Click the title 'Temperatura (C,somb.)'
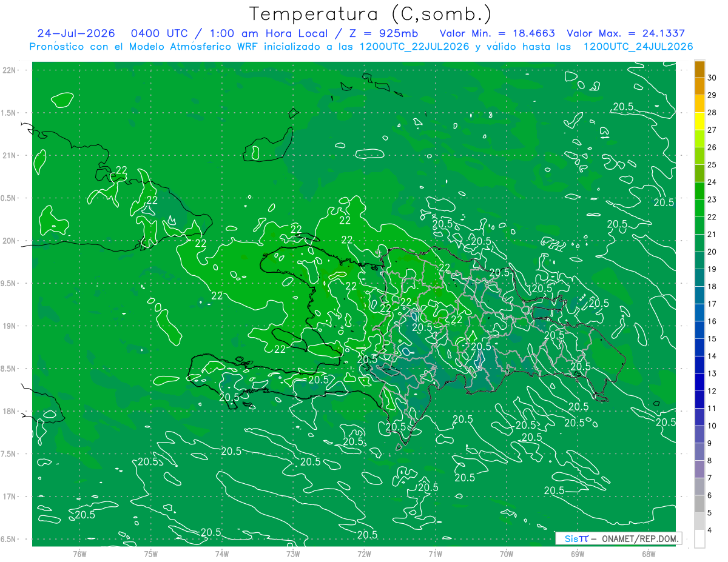Screen dimensions: 728x562 (x=371, y=14)
